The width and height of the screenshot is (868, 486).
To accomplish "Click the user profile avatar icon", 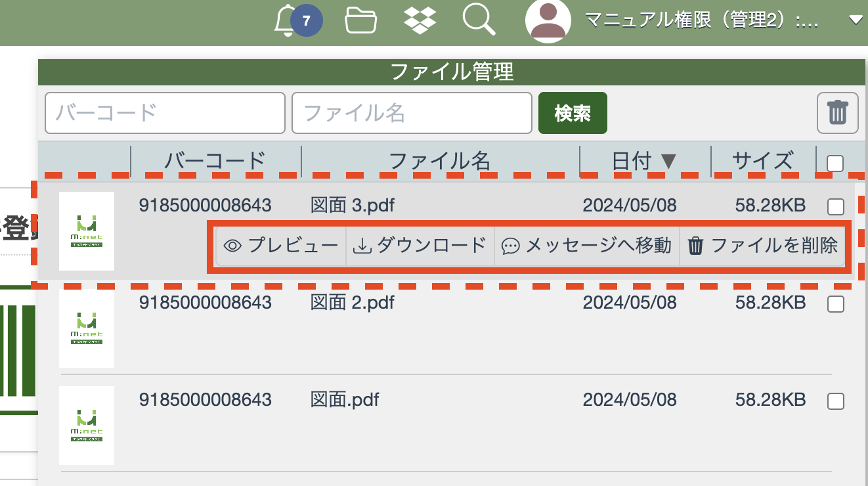I will (548, 21).
